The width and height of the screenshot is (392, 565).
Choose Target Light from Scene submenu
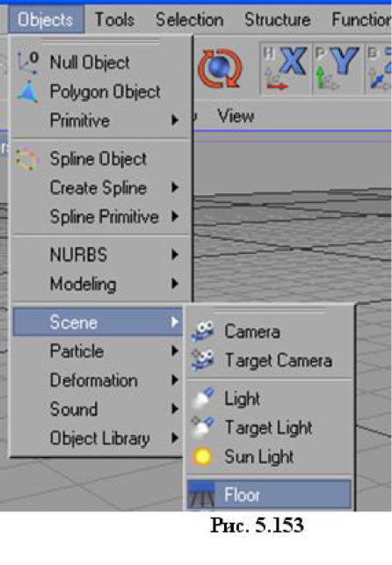click(269, 428)
